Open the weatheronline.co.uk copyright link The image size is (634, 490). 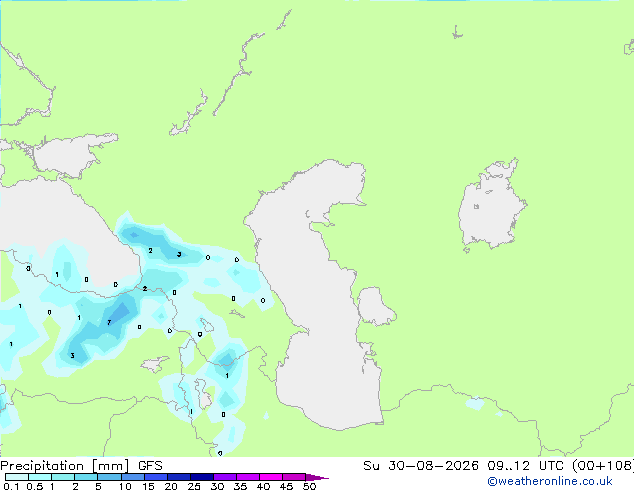click(550, 481)
